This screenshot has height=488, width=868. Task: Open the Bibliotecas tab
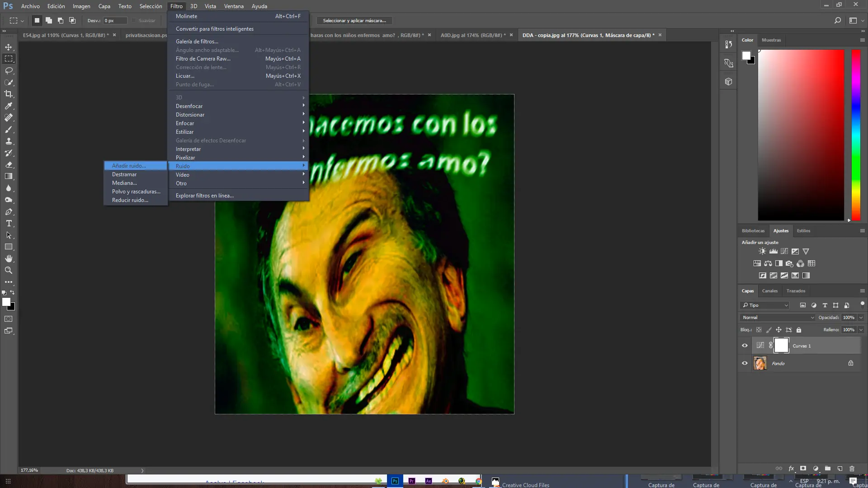click(753, 231)
